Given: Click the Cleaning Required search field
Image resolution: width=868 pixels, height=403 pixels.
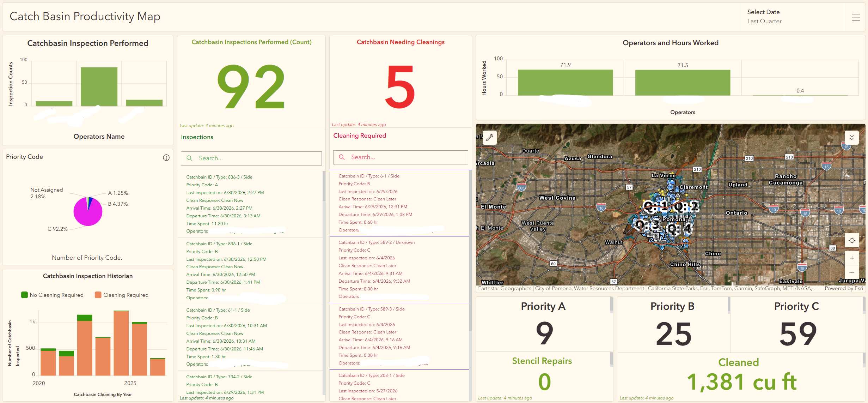Looking at the screenshot, I should click(401, 157).
